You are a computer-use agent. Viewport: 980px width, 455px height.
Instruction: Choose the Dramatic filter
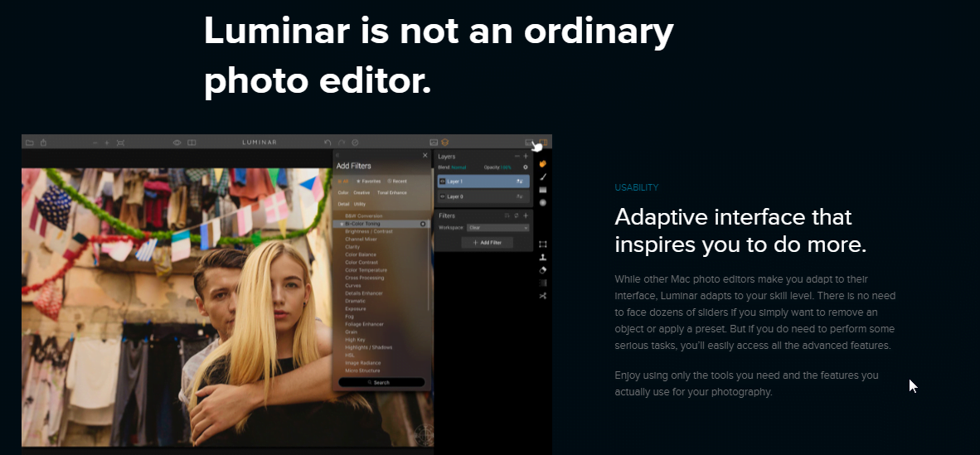(x=355, y=301)
